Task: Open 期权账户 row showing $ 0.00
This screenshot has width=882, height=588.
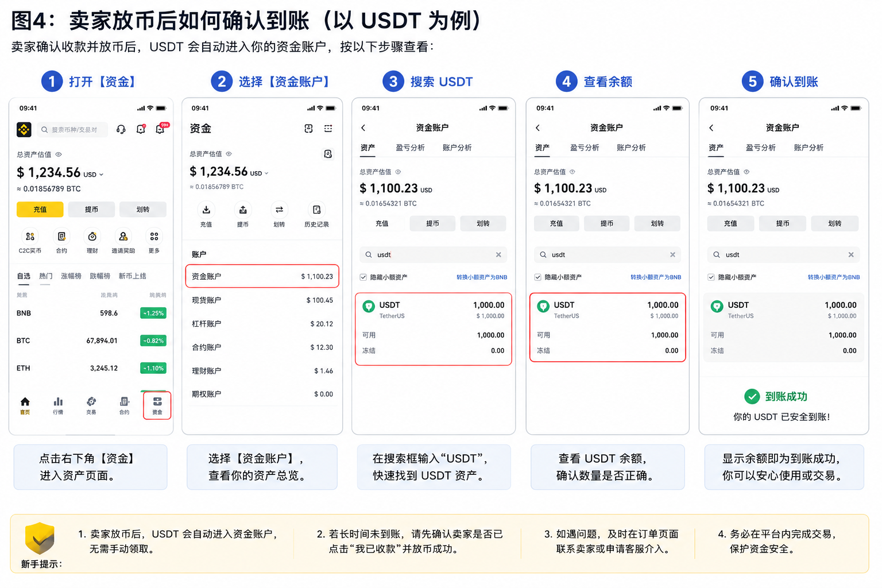Action: click(262, 394)
